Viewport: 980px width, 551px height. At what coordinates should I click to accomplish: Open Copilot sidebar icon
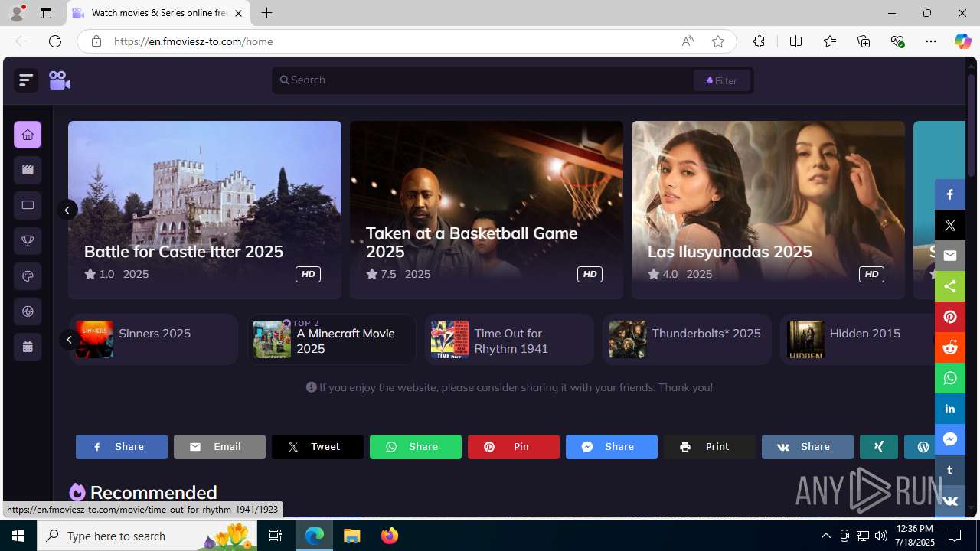tap(962, 41)
